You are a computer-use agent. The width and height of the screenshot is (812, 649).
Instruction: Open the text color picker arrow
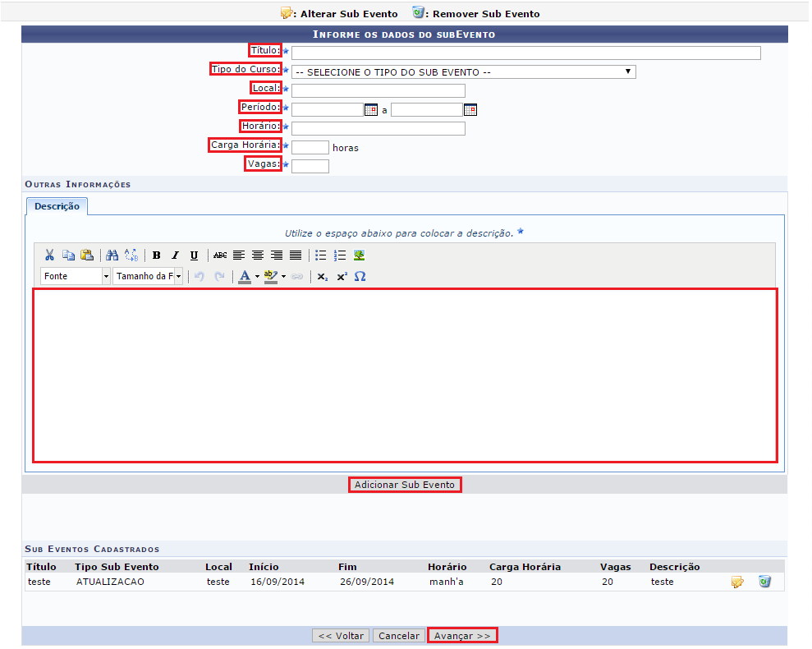[257, 277]
